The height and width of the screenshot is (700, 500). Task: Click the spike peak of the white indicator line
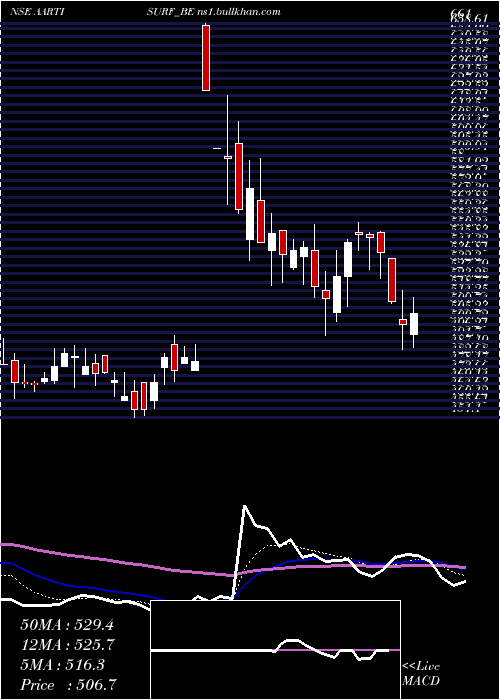coord(245,506)
